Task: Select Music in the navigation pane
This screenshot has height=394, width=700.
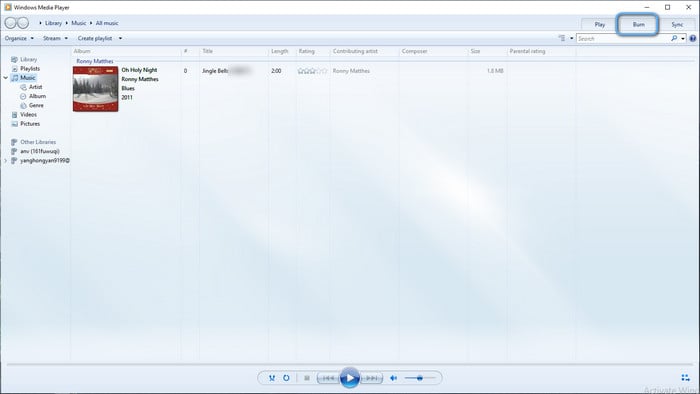Action: tap(27, 78)
